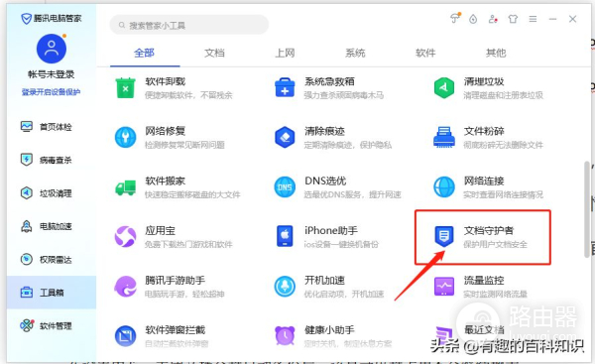The width and height of the screenshot is (595, 364).
Task: Switch to the 上网 tab
Action: tap(285, 53)
